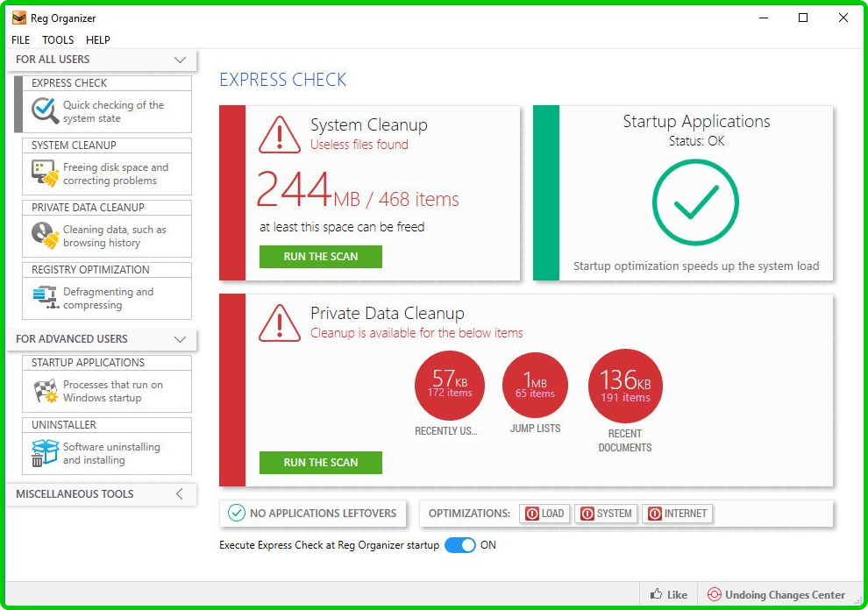Viewport: 868px width, 610px height.
Task: Click the LOAD optimization button label
Action: point(552,514)
